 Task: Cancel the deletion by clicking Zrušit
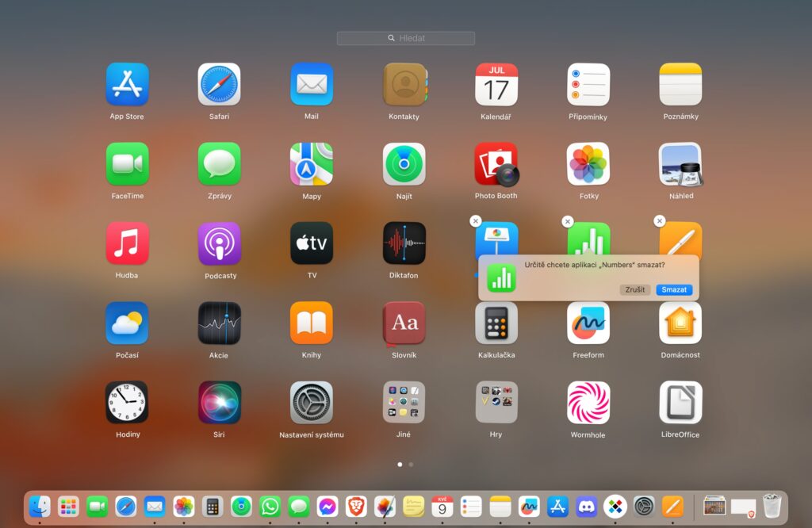[634, 290]
